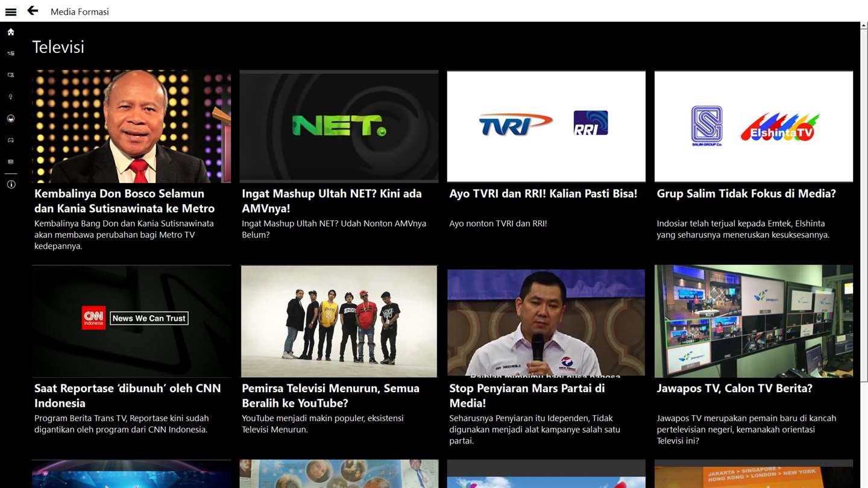This screenshot has height=488, width=868.
Task: Open the smiley face icon in sidebar
Action: [11, 119]
